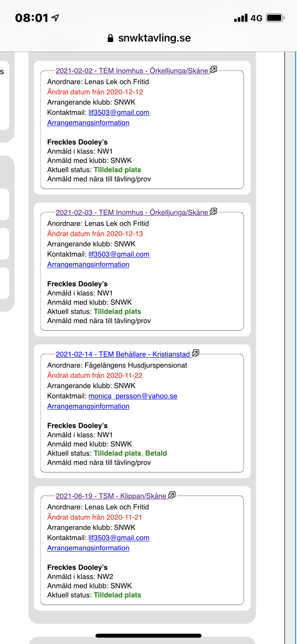Tap the location arrow beside the clock
Screen dimensions: 297x644
(x=55, y=17)
